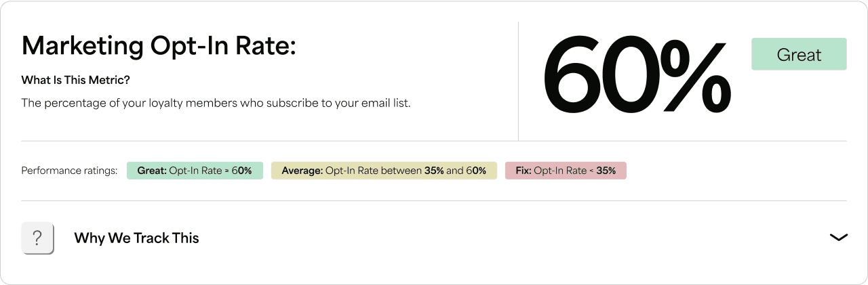Select the yellow Average performance rating chip
868x285 pixels.
(x=384, y=171)
